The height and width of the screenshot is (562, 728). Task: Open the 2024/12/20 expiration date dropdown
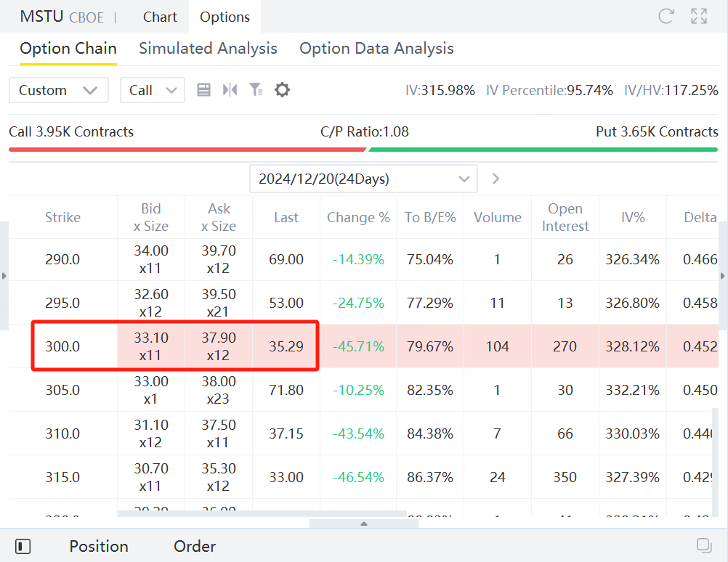pos(363,179)
